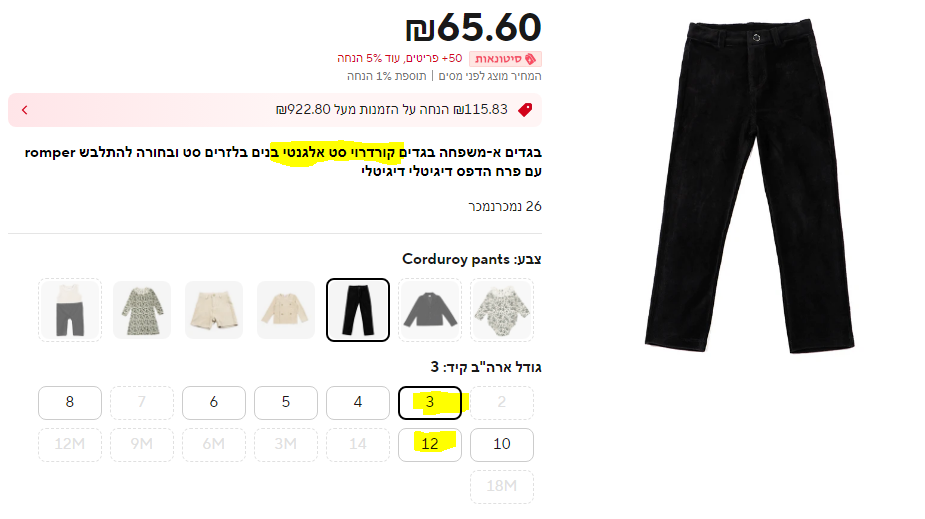Select the beige jacket color option
This screenshot has width=925, height=519.
pyautogui.click(x=286, y=310)
